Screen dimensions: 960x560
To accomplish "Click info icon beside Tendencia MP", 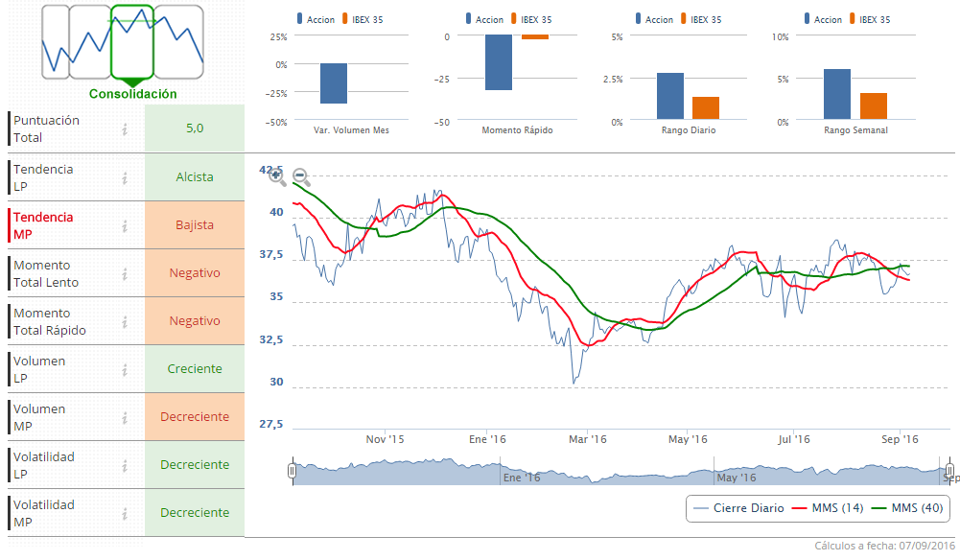I will [125, 225].
